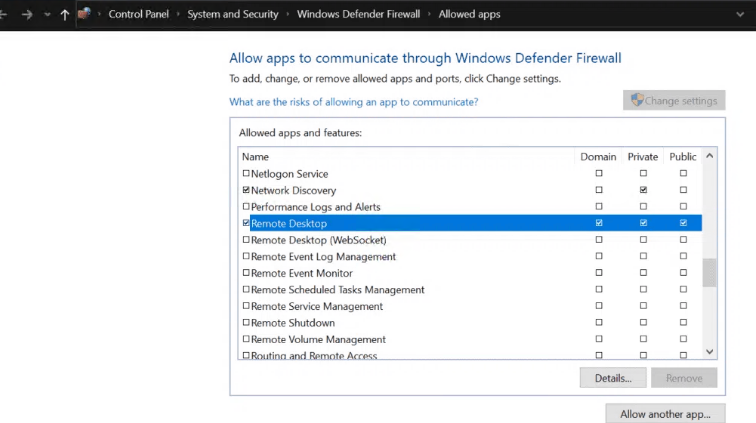The width and height of the screenshot is (756, 423).
Task: Select Allowed apps breadcrumb
Action: point(469,14)
